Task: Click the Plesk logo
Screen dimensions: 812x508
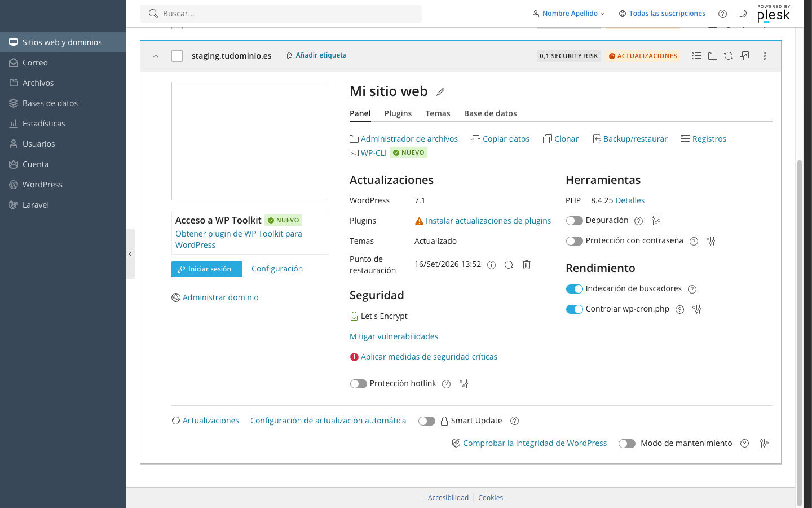Action: pyautogui.click(x=774, y=14)
